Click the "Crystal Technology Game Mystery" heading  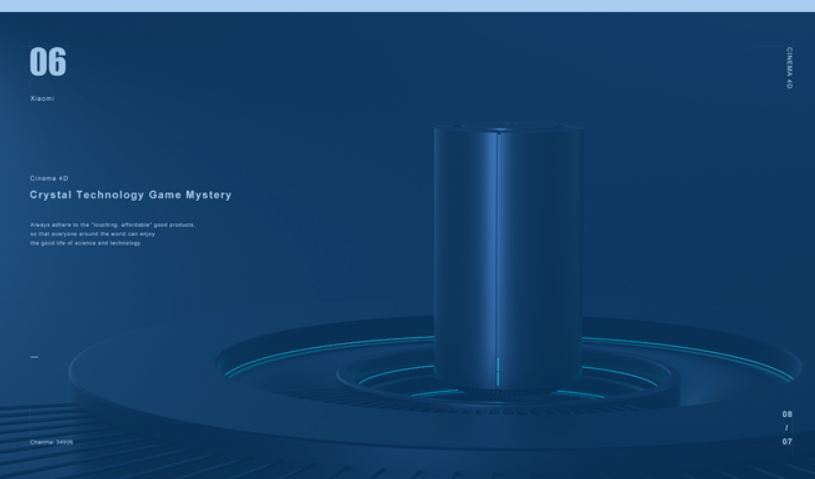pyautogui.click(x=130, y=195)
